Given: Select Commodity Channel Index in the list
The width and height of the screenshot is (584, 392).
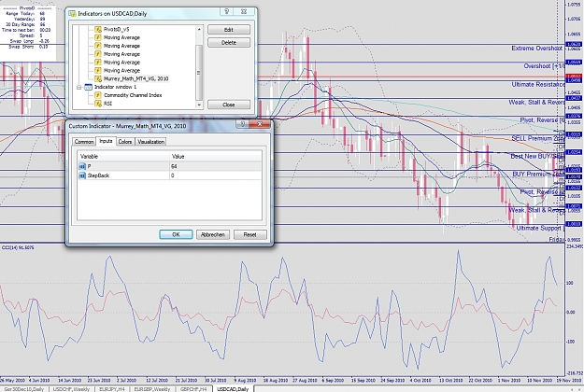Looking at the screenshot, I should [133, 95].
